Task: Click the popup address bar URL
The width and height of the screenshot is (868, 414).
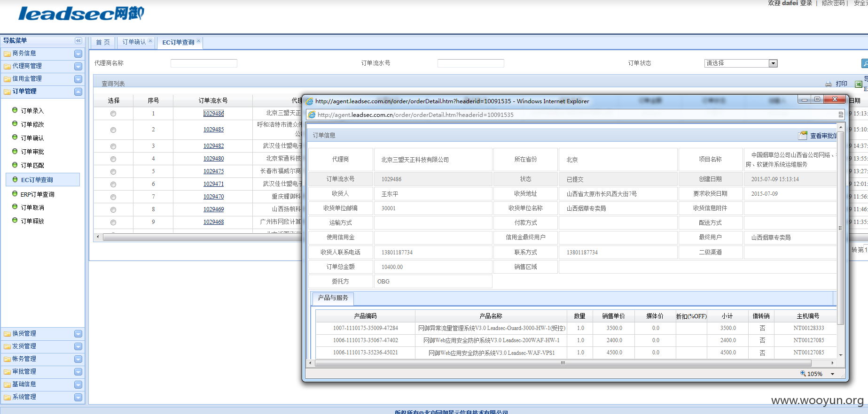Action: 415,115
